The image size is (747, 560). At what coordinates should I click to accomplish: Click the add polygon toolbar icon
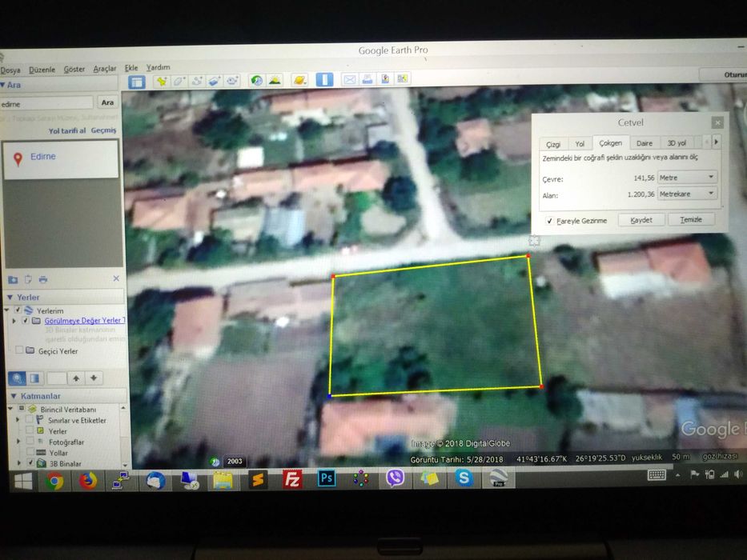click(179, 81)
